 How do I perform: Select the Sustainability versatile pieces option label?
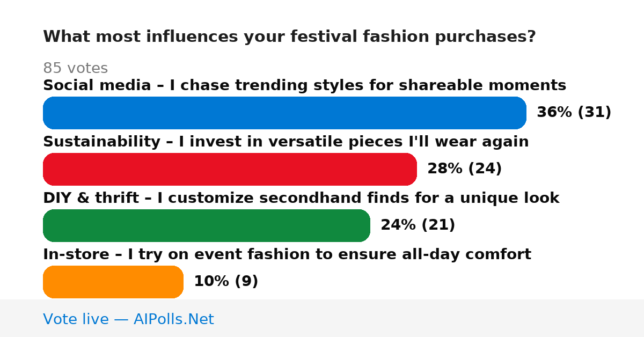pos(286,142)
